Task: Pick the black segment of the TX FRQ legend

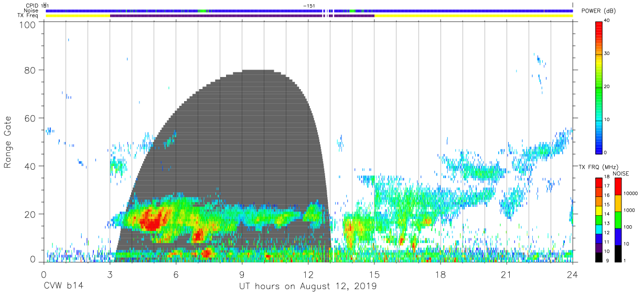Action: (599, 257)
